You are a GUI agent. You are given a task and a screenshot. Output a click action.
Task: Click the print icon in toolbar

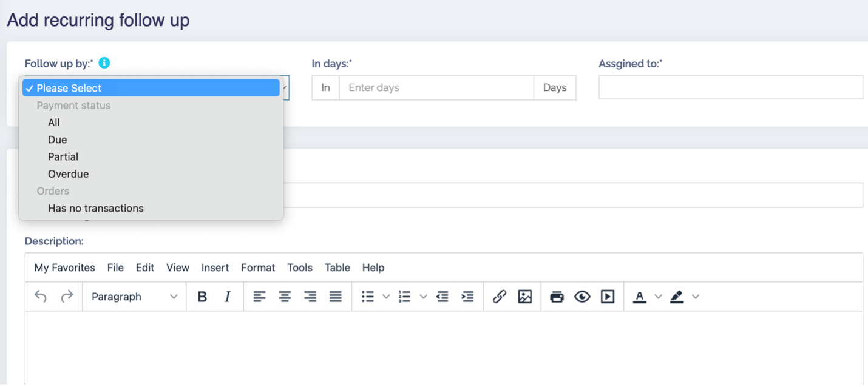(557, 297)
